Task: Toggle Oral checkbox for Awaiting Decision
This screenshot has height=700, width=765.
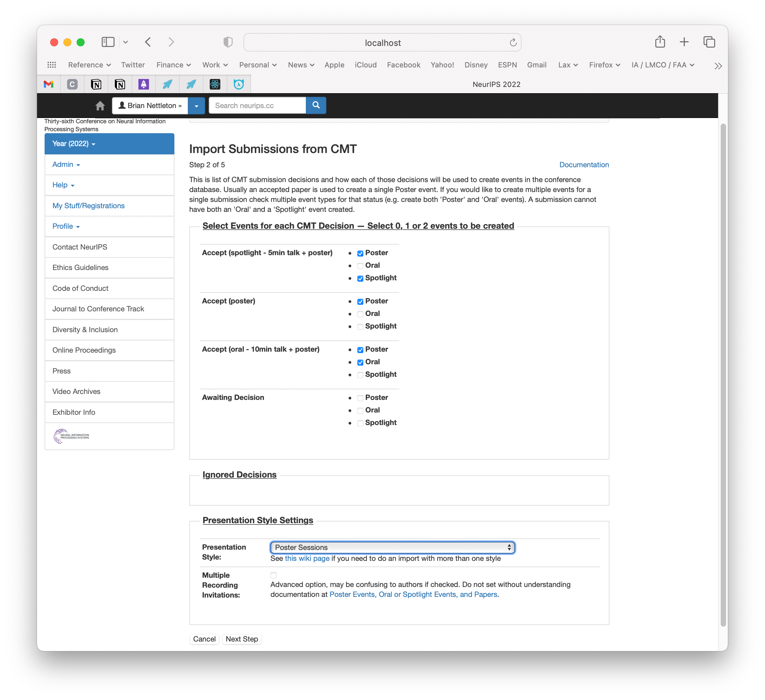Action: (360, 410)
